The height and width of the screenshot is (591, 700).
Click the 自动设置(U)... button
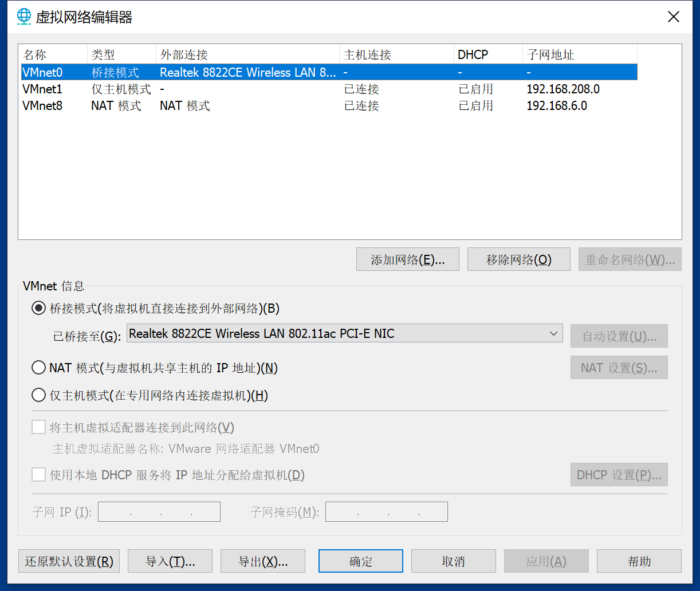pos(619,336)
